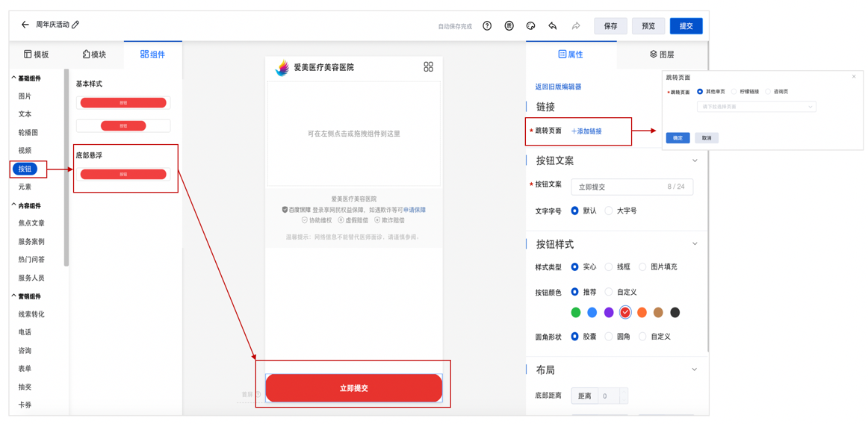
Task: Click the 提交 button in top bar
Action: [x=686, y=26]
